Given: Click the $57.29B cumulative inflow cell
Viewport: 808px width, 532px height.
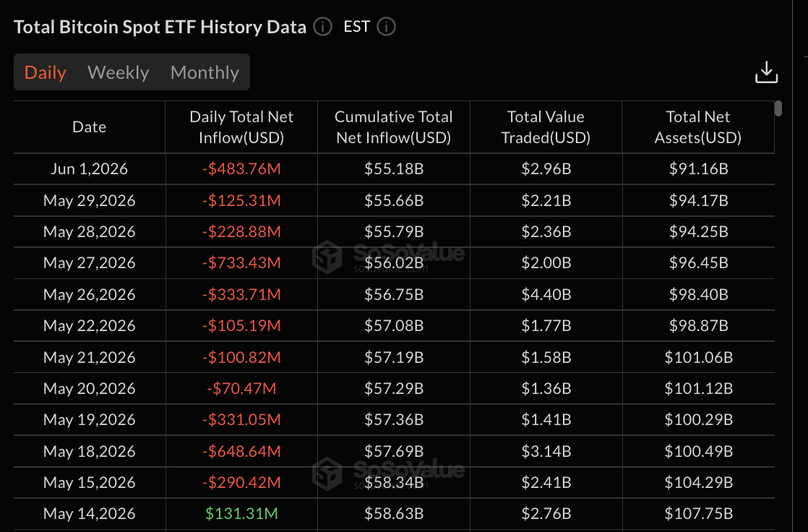Looking at the screenshot, I should coord(394,388).
